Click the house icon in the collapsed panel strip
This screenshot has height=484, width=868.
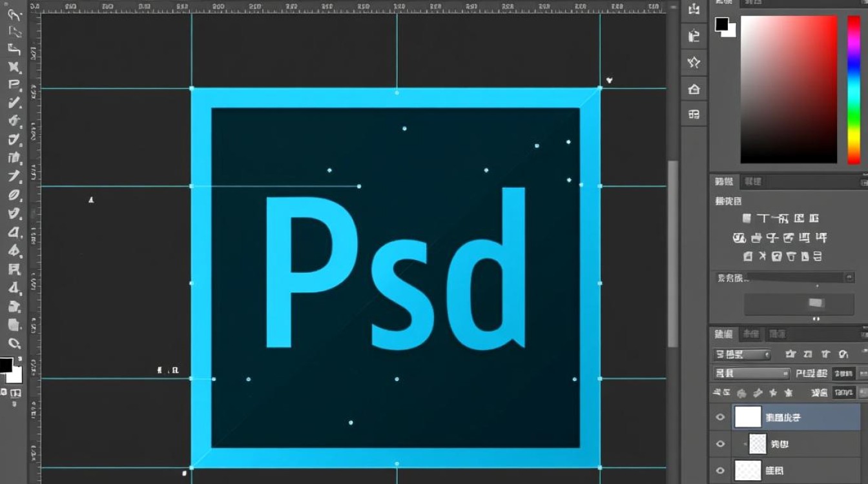(x=694, y=89)
